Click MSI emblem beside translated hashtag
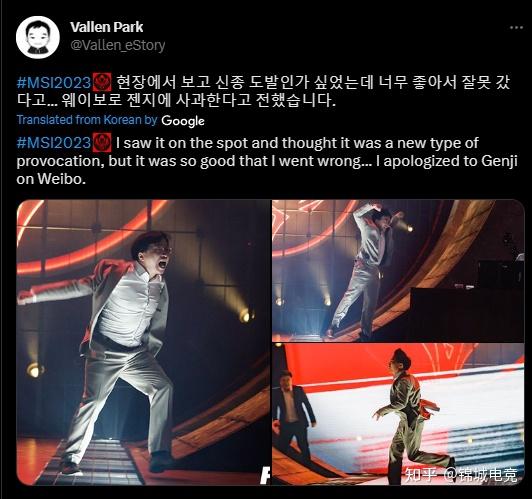 point(102,142)
